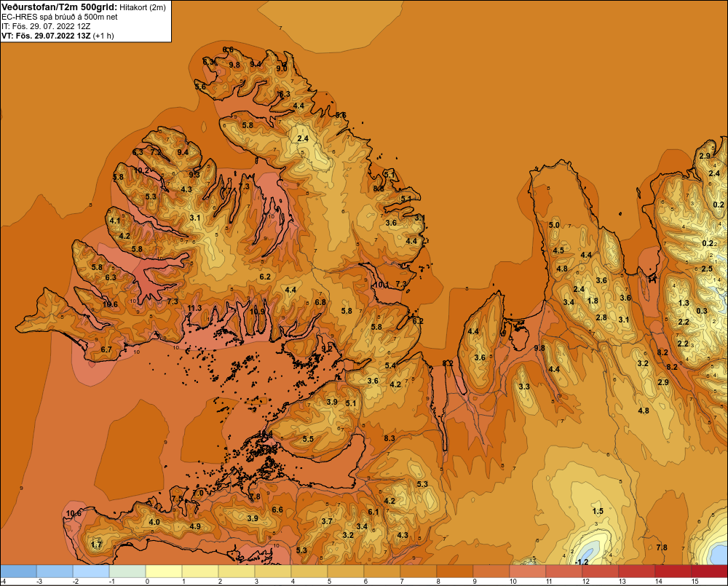This screenshot has width=728, height=586.
Task: Click the '1.7' temperature value
Action: (x=96, y=545)
